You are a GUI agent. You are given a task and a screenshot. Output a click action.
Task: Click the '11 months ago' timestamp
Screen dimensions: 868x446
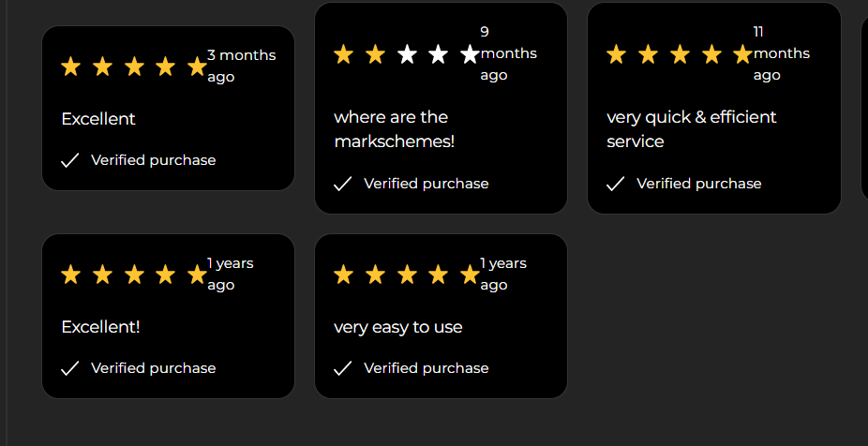[781, 53]
